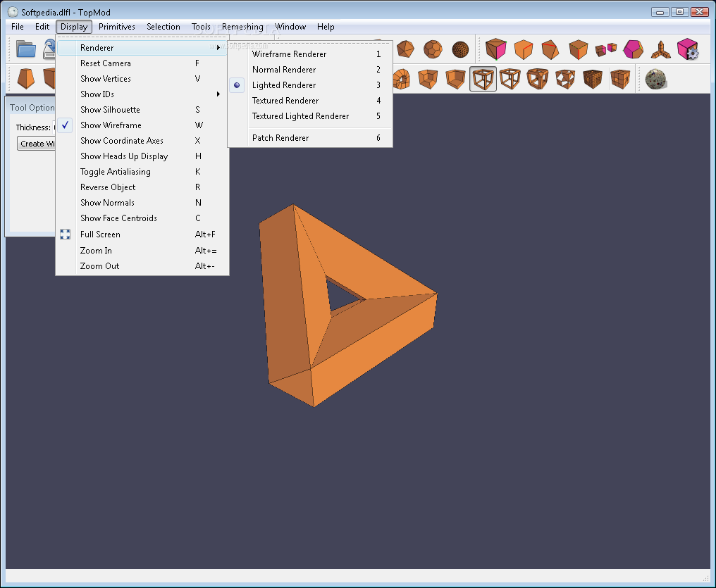716x588 pixels.
Task: Click the highlighted wireframe cube tool icon
Action: pos(483,79)
